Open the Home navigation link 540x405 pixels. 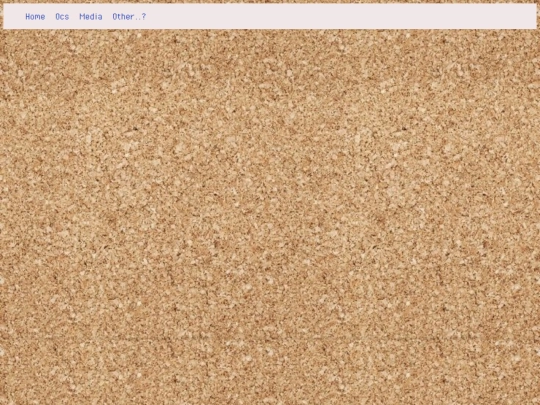35,17
